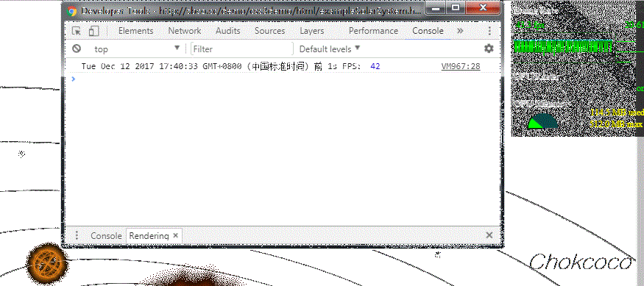
Task: Minimize the Developer Tools window
Action: click(x=436, y=8)
